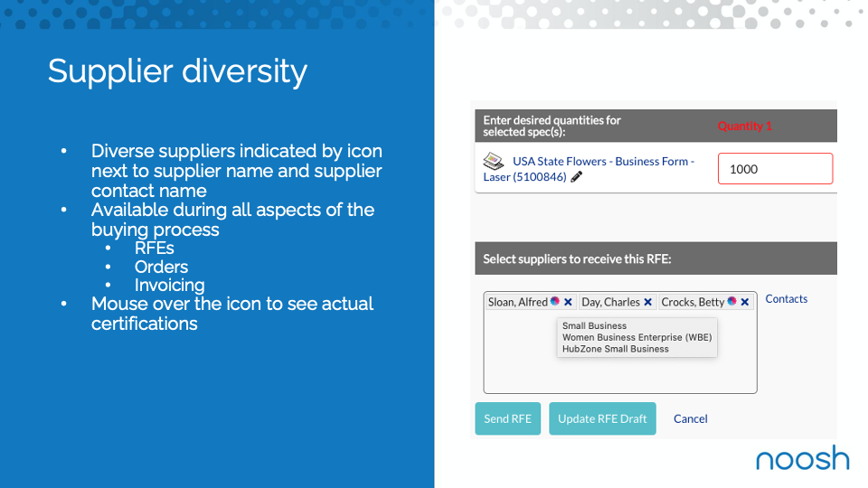Viewport: 868px width, 488px height.
Task: Click the diversity icon next to Sloan, Alfred
Action: pyautogui.click(x=554, y=302)
